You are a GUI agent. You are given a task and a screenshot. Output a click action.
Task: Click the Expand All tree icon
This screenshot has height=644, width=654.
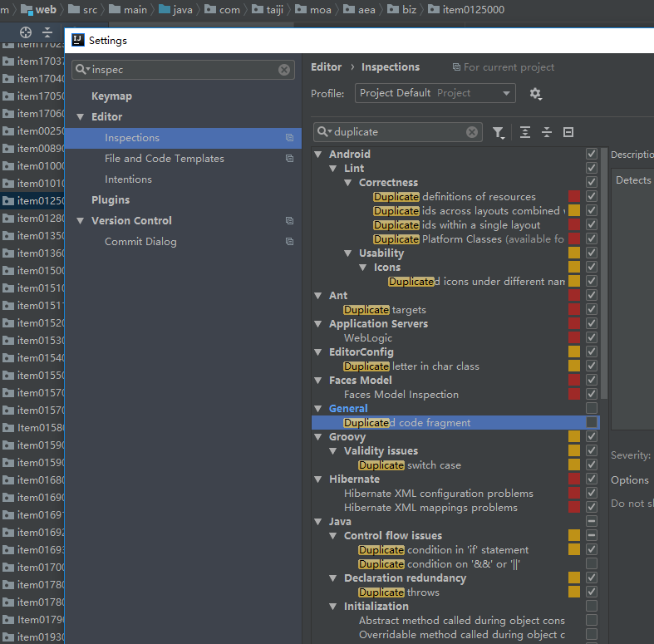click(x=525, y=132)
